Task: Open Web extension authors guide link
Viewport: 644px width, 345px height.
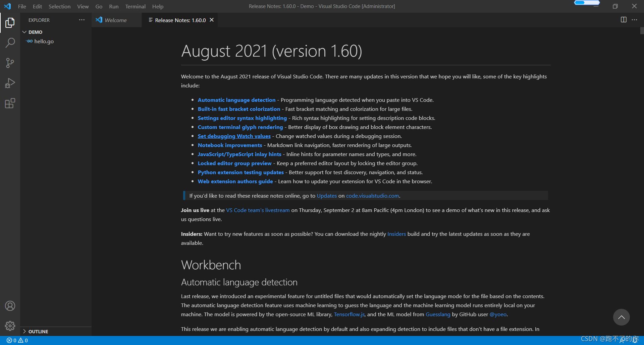Action: coord(235,181)
